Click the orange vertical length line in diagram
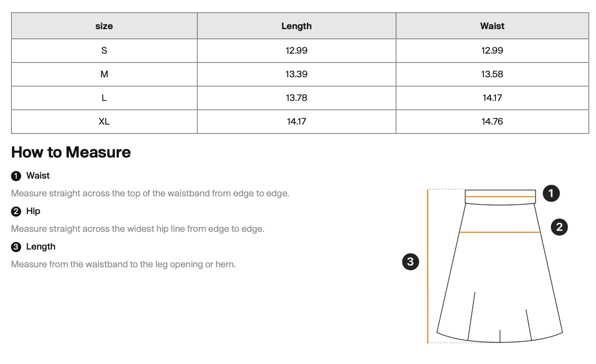Image resolution: width=596 pixels, height=364 pixels. 428,266
